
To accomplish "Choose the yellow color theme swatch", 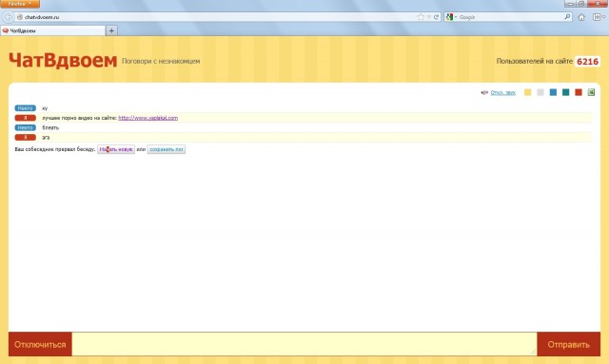I will point(527,92).
